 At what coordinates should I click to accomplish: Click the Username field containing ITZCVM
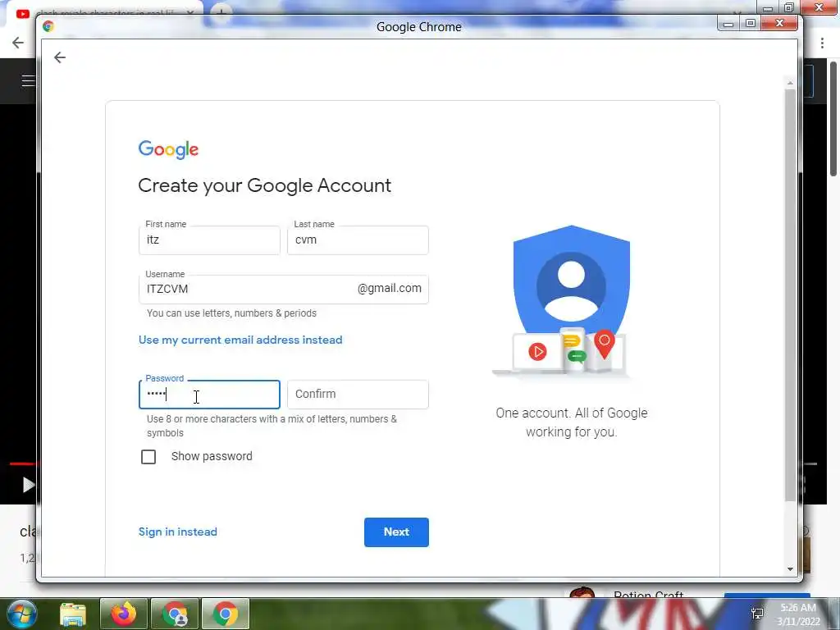(283, 290)
